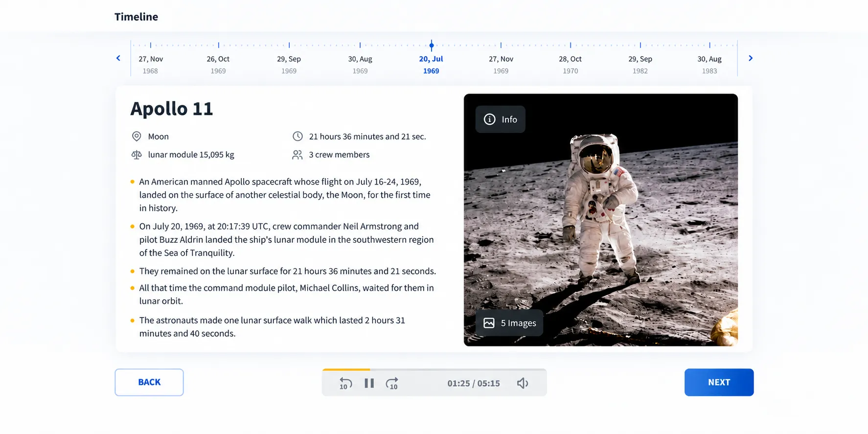Select 30, Aug 1969 on the timeline
Screen dimensions: 868x434
(x=360, y=65)
